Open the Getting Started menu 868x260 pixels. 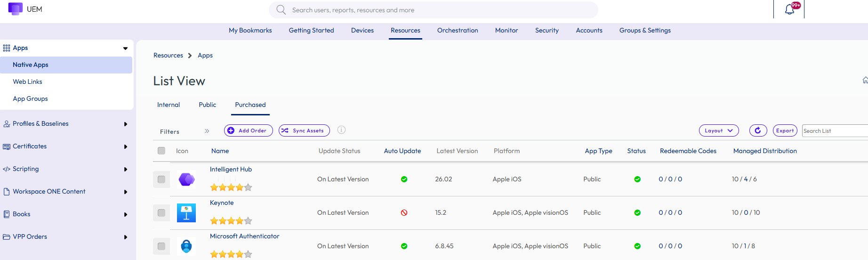click(312, 30)
